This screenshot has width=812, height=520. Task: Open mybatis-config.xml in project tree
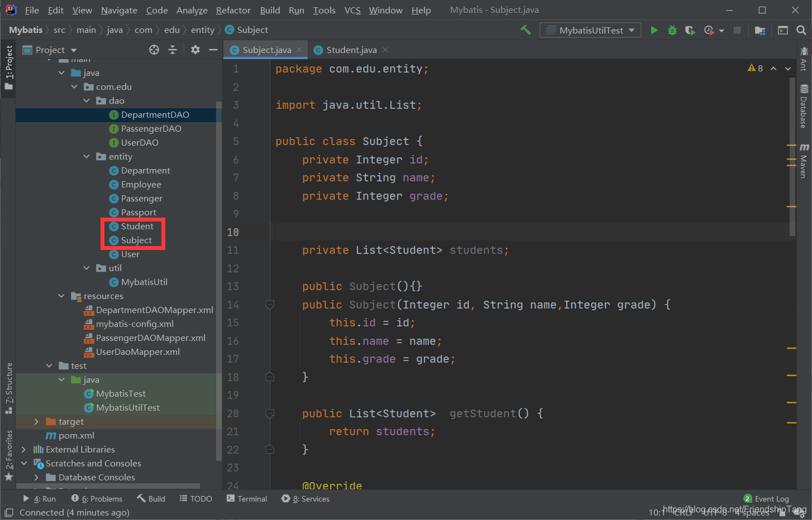coord(135,324)
